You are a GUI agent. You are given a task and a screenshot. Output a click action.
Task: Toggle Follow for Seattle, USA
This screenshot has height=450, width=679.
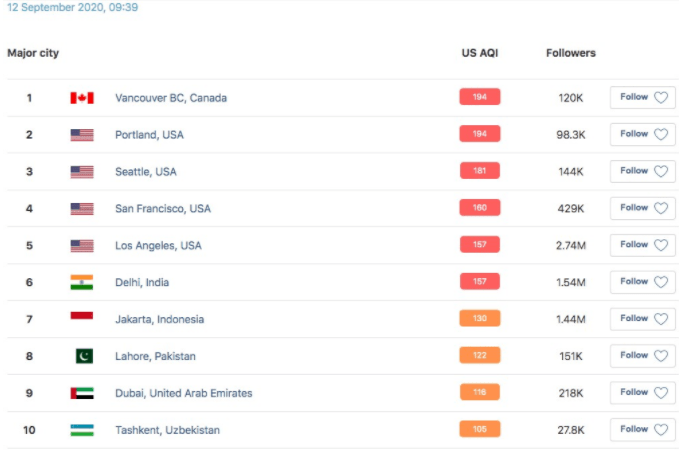pyautogui.click(x=643, y=171)
